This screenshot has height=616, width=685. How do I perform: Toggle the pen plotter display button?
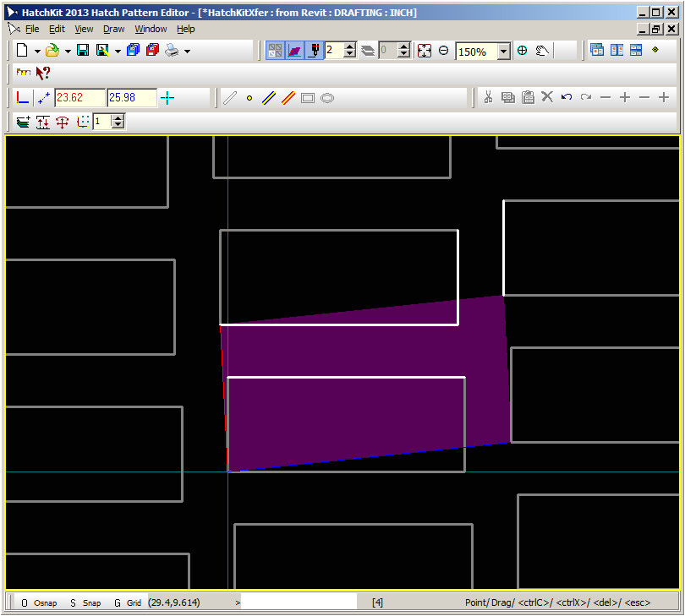314,51
